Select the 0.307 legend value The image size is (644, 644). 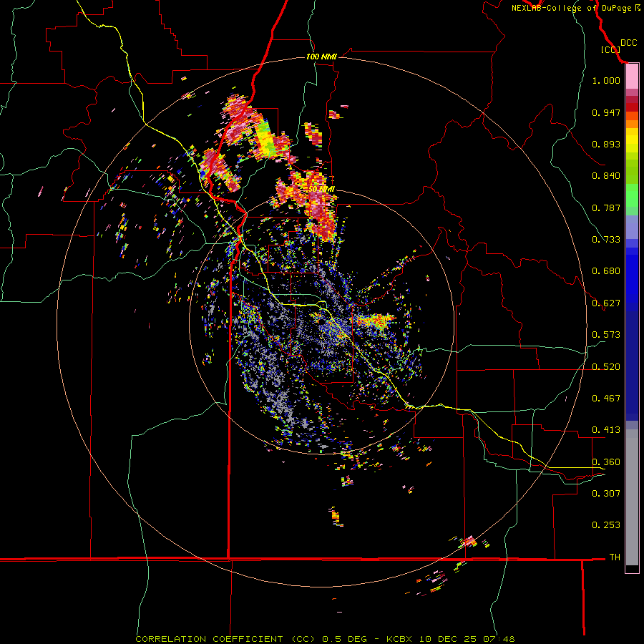click(x=606, y=494)
